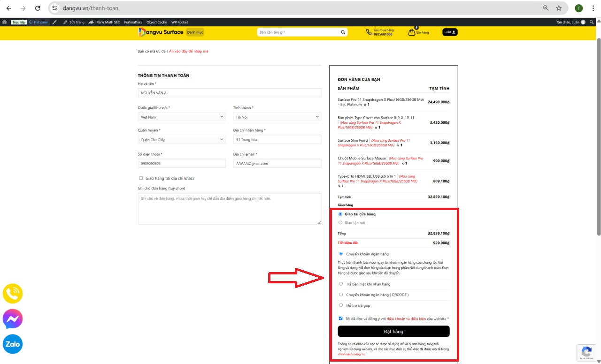This screenshot has width=601, height=364.
Task: Open the Messenger chat floating icon
Action: click(13, 319)
